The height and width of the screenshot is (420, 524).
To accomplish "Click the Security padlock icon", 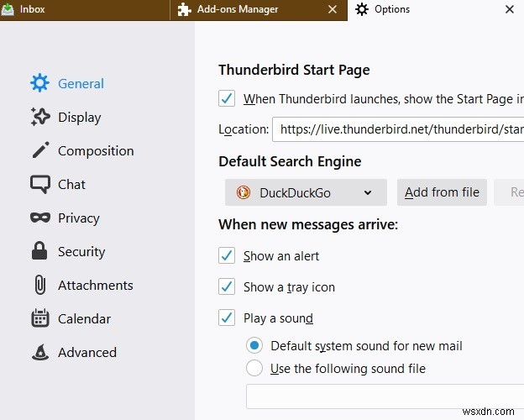I will coord(39,250).
